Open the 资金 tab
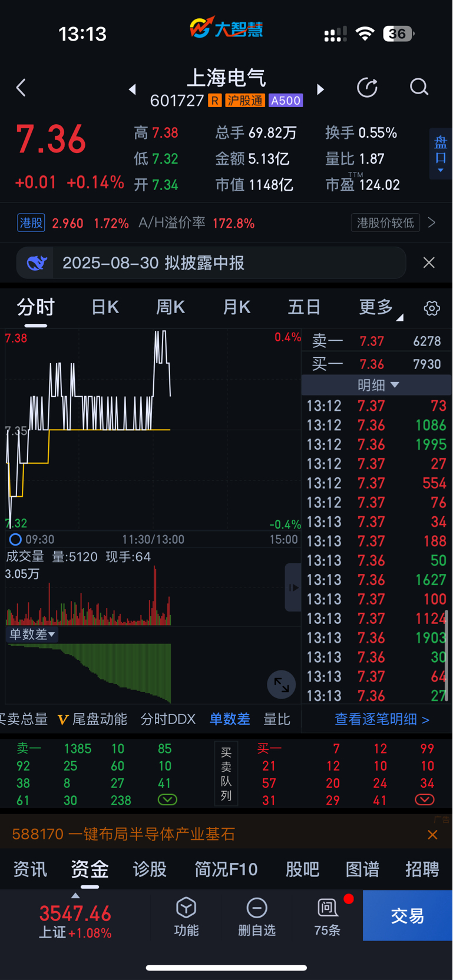Screen dimensions: 453x980 click(90, 869)
